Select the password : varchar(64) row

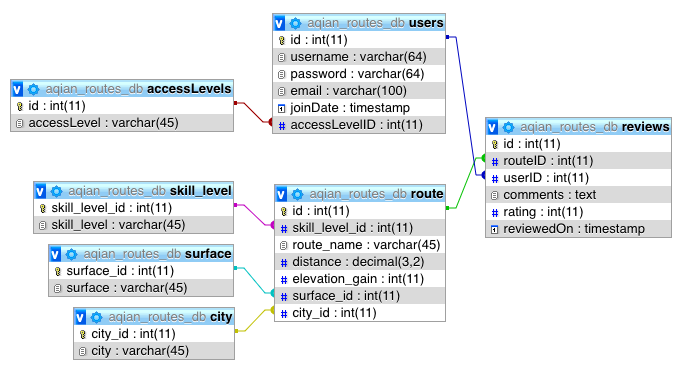(359, 74)
